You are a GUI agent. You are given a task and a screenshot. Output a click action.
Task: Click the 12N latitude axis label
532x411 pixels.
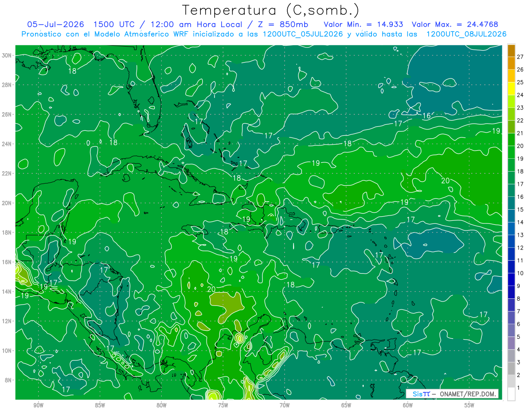(x=7, y=321)
